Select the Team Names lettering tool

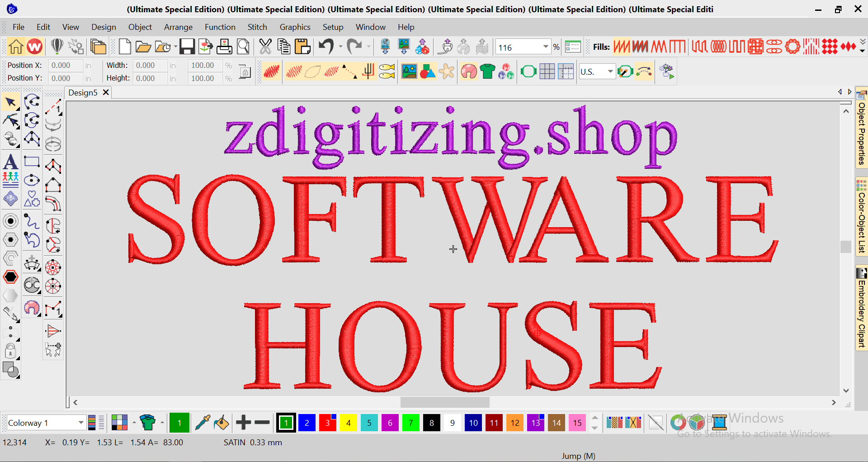pos(10,180)
